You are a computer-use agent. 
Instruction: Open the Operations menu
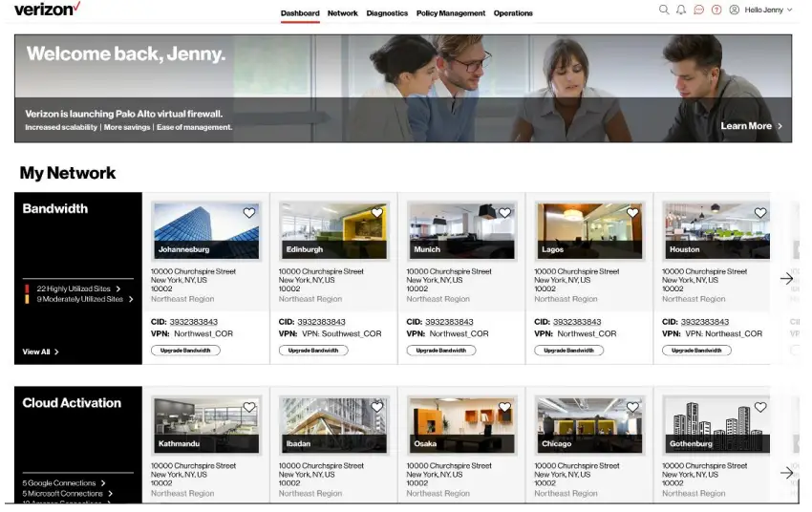pos(513,13)
